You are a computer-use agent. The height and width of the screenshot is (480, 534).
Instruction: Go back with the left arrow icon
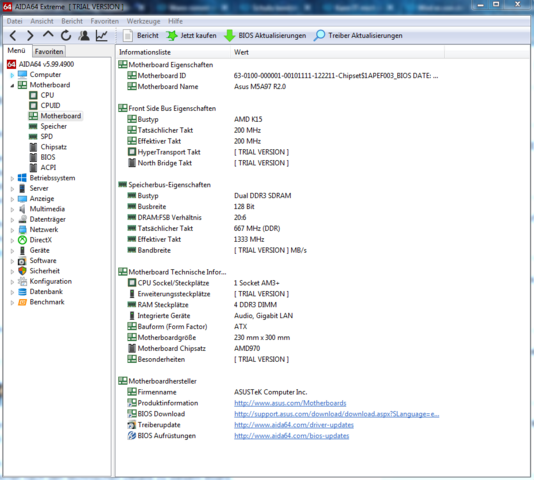[13, 35]
